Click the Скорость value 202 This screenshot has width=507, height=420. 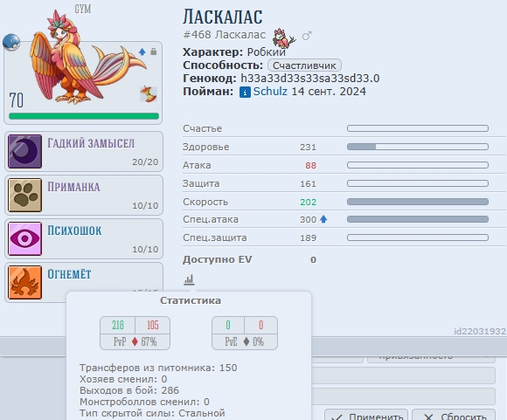(309, 203)
